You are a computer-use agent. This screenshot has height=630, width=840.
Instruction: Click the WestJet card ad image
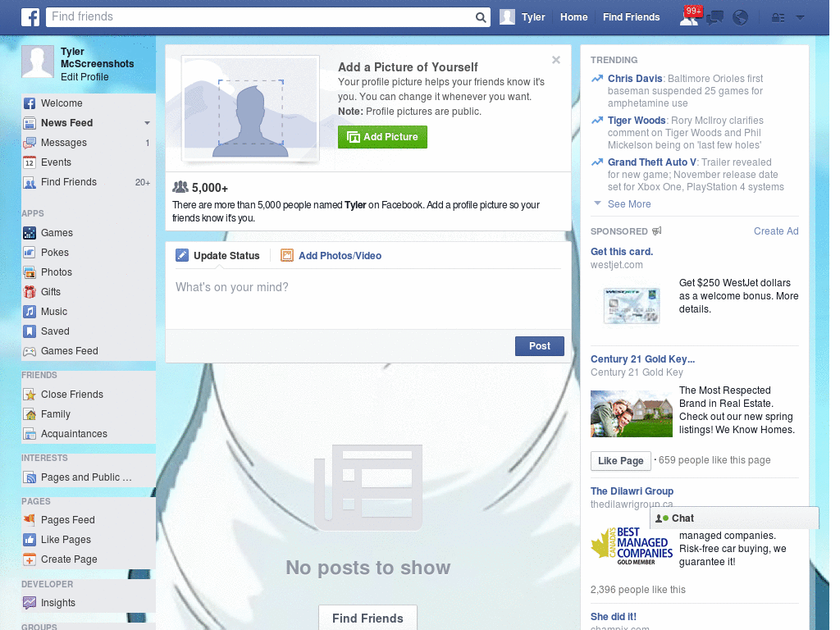632,306
